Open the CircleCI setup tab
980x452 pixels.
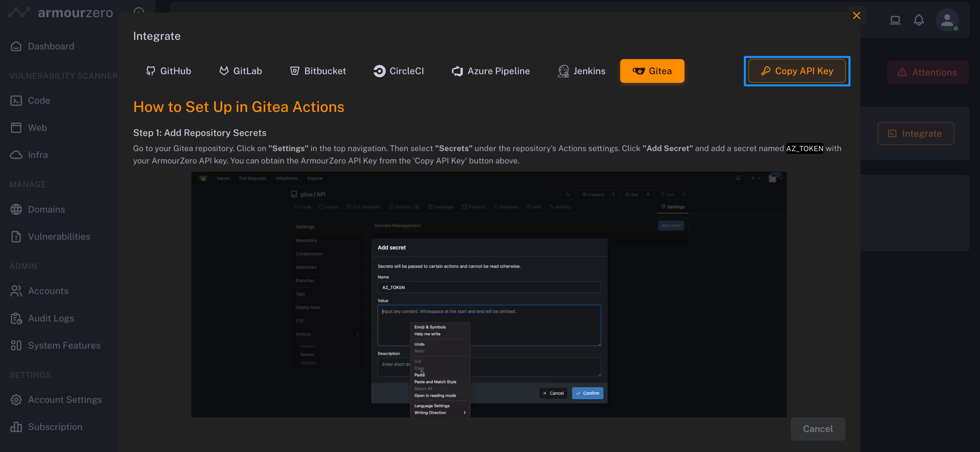click(398, 71)
